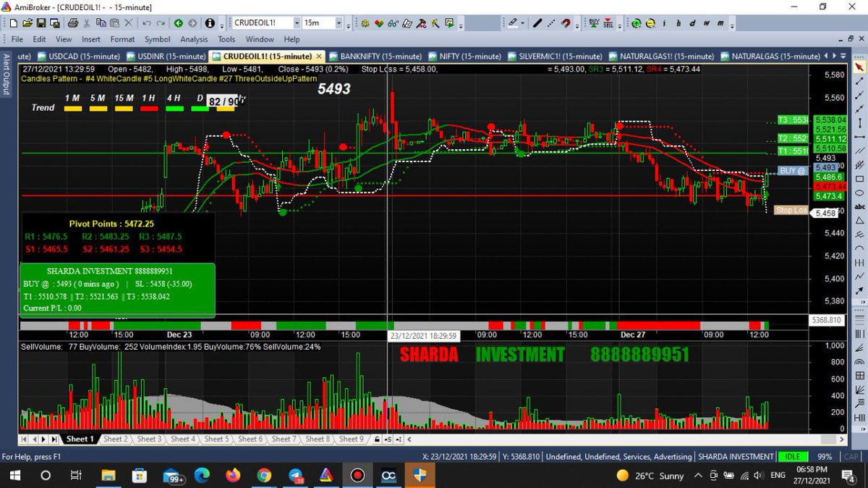Open the Tools menu
Image resolution: width=868 pixels, height=488 pixels.
tap(226, 39)
